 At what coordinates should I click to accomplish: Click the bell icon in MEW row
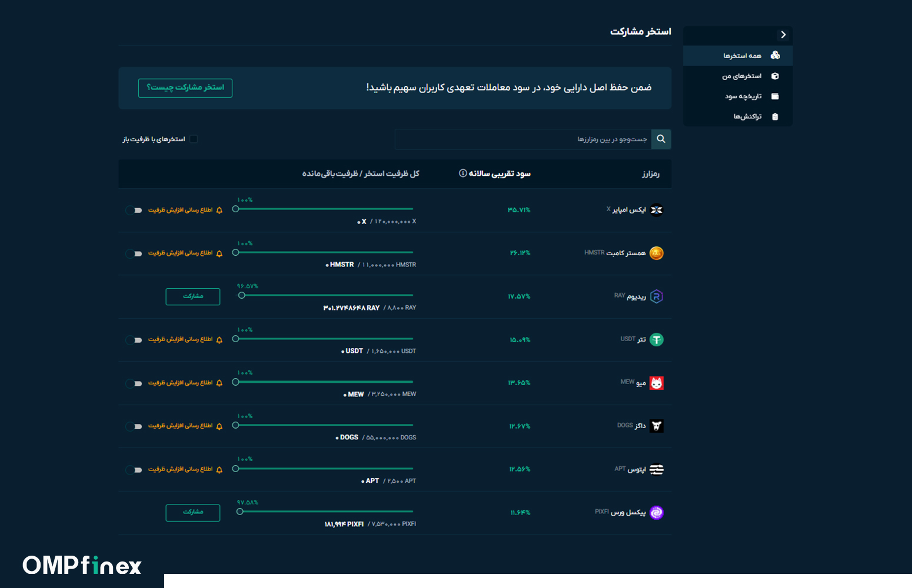tap(219, 383)
